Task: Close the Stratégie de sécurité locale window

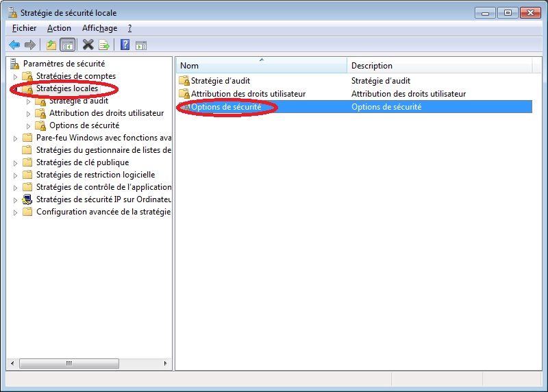Action: coord(530,13)
